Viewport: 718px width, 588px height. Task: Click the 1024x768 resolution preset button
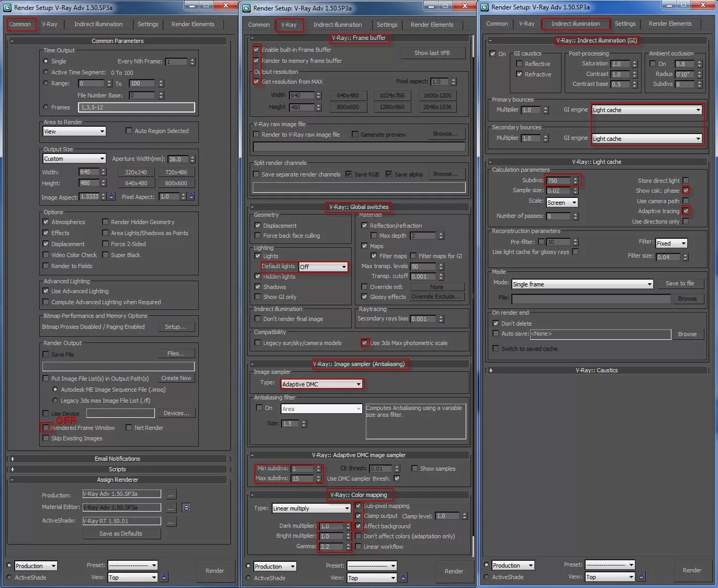[x=392, y=95]
